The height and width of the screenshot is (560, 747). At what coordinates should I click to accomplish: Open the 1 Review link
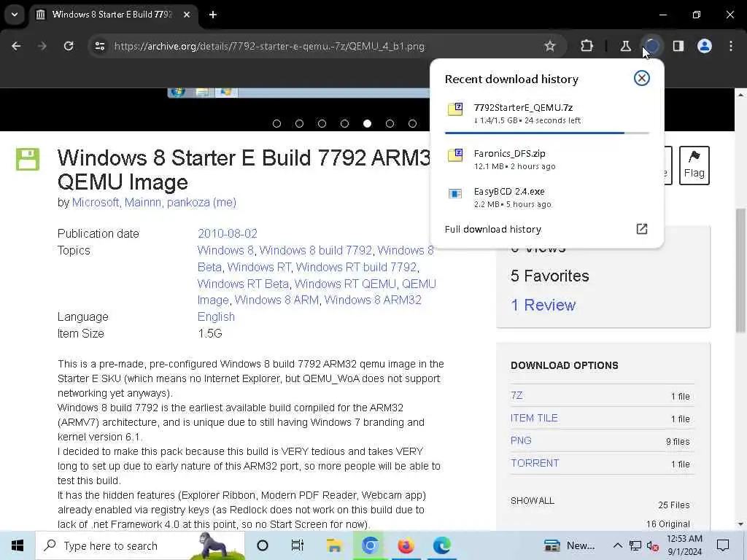[x=543, y=305]
